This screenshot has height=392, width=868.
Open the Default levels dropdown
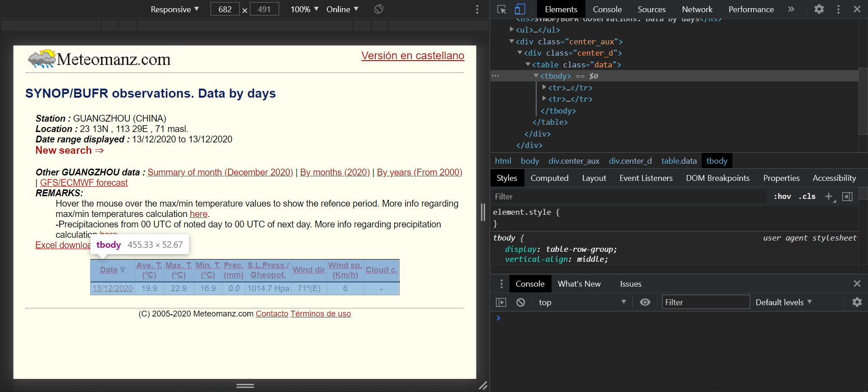pos(784,302)
